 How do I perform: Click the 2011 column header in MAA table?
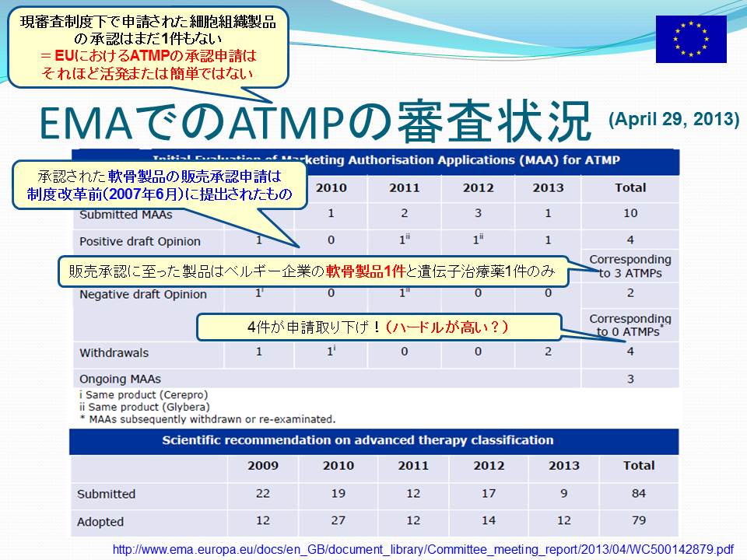click(x=405, y=187)
